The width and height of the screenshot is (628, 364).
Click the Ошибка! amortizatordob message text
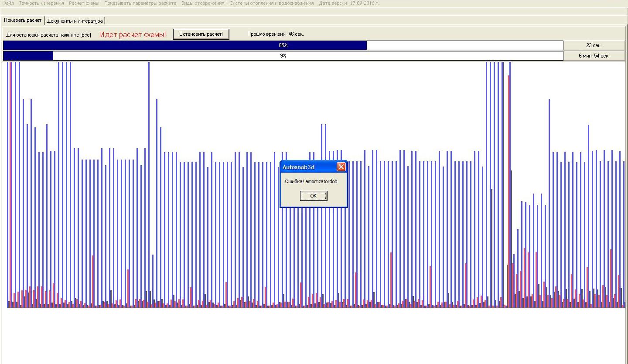point(311,181)
